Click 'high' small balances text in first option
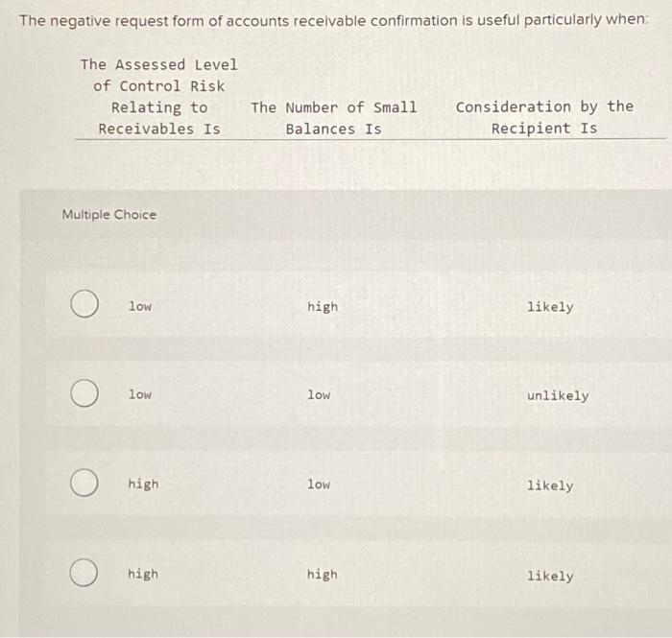672x638 pixels. (323, 307)
